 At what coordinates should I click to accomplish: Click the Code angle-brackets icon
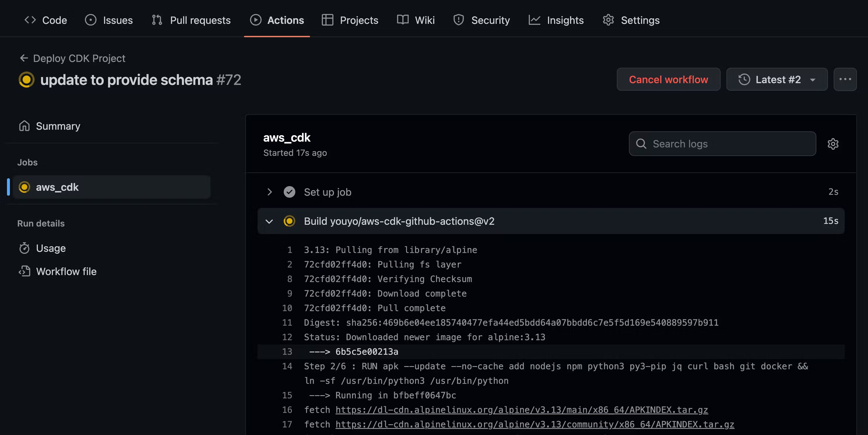click(x=30, y=20)
